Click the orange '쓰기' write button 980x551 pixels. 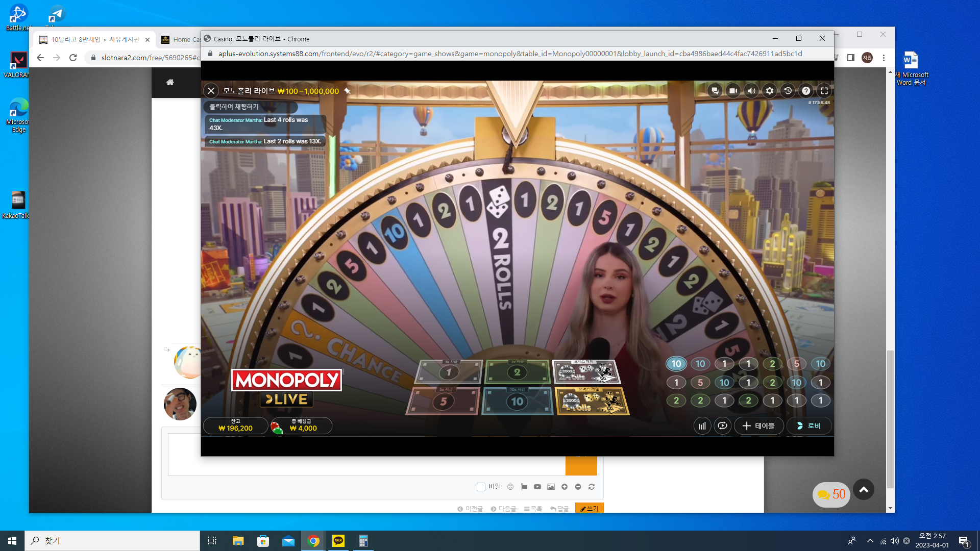[x=590, y=508]
